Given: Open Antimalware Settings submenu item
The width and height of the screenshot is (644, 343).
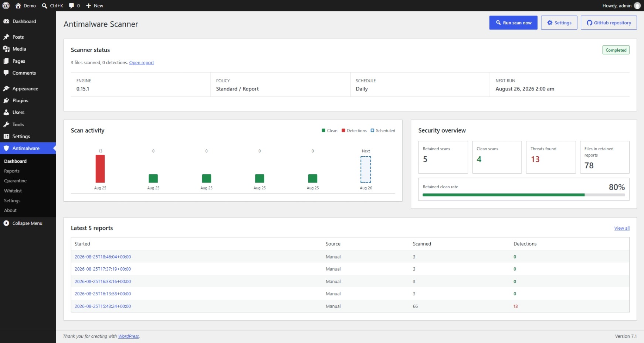Looking at the screenshot, I should [x=12, y=200].
